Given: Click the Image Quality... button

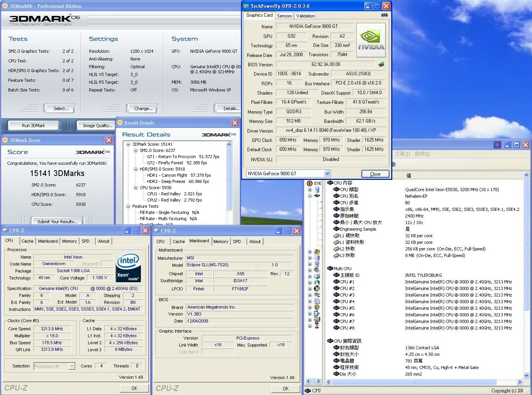Looking at the screenshot, I should pos(95,126).
